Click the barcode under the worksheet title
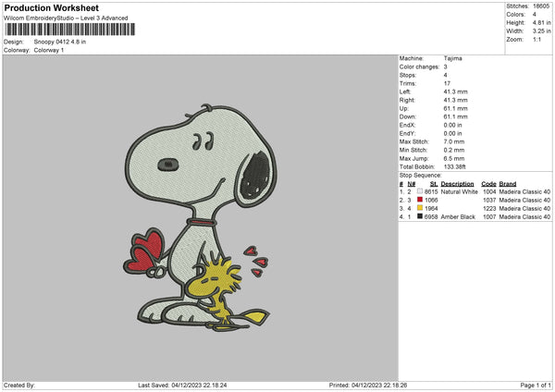Image resolution: width=555 pixels, height=392 pixels. (69, 30)
